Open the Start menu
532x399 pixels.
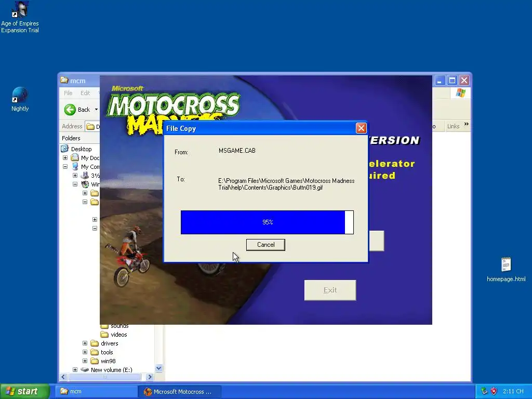pyautogui.click(x=24, y=391)
